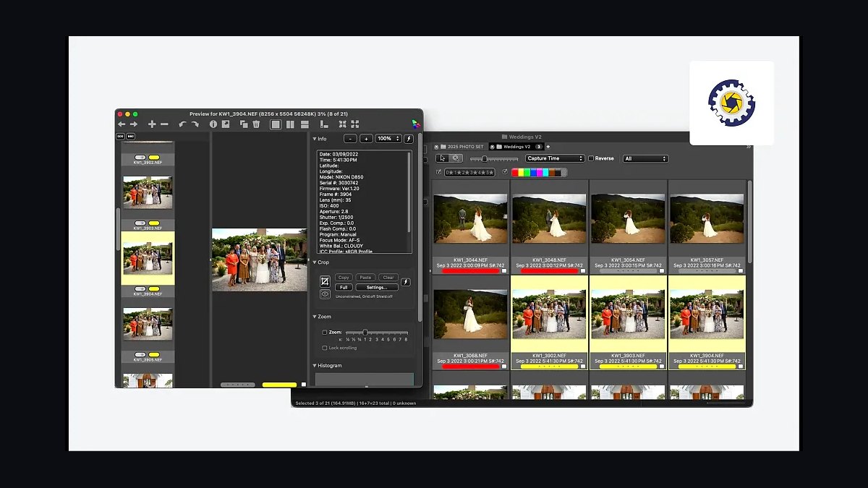Click the green color class swatch
868x488 pixels.
(x=527, y=172)
